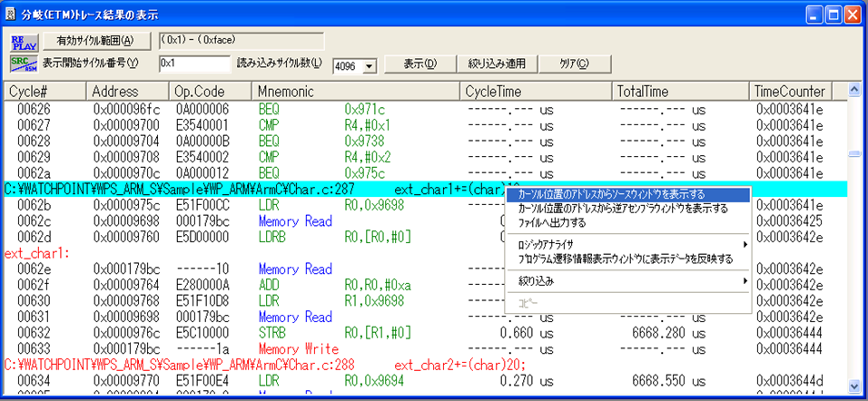Choose プログラム遷移情報表示ウィンドウに表示データを反映する

pyautogui.click(x=626, y=259)
